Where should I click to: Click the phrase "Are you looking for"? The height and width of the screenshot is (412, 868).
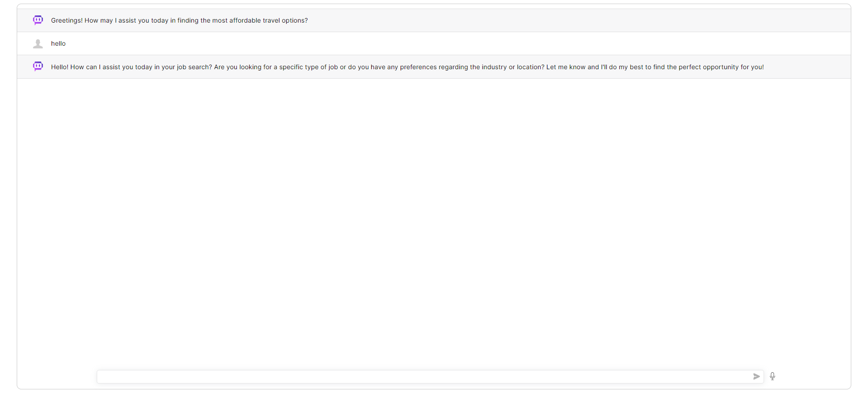tap(243, 67)
